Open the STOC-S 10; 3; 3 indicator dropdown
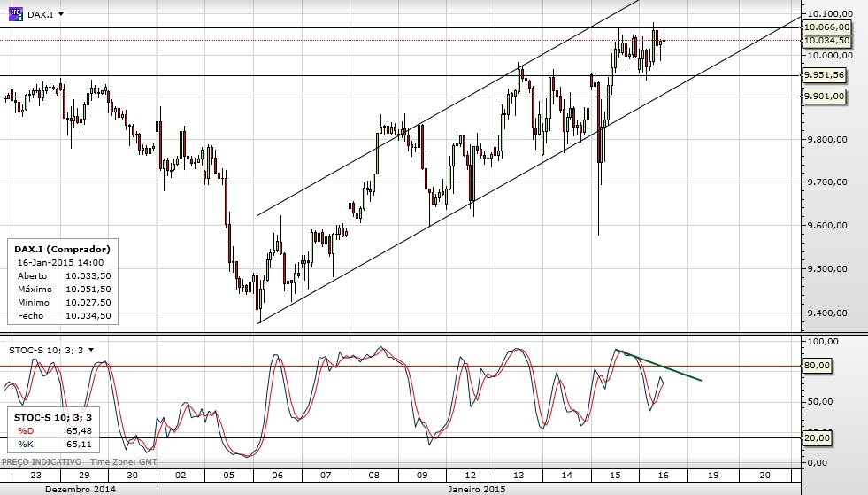 pos(91,350)
